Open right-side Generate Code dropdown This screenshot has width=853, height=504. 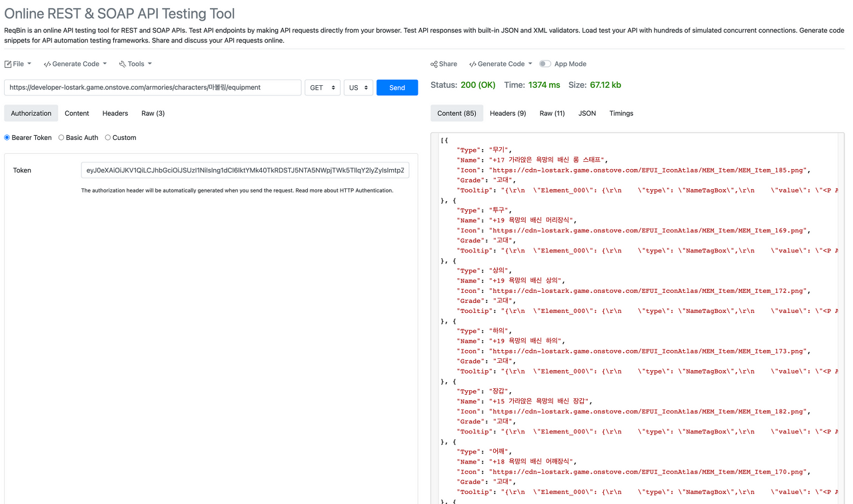tap(500, 64)
